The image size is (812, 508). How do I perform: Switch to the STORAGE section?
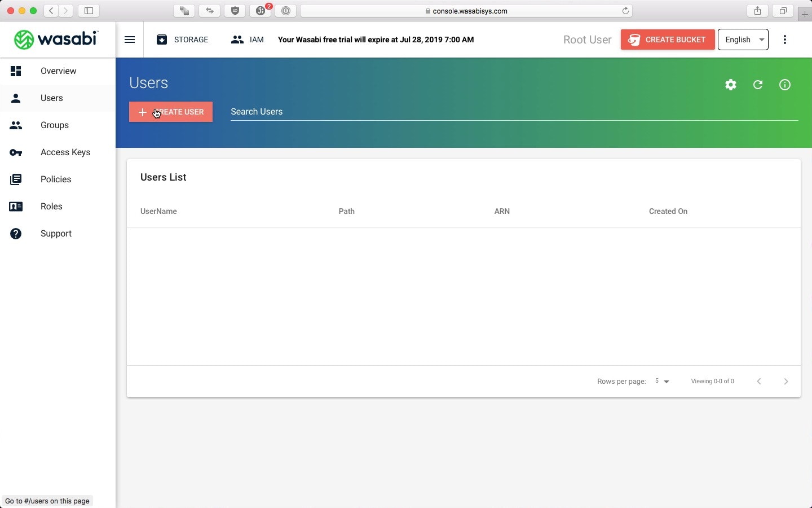point(183,40)
